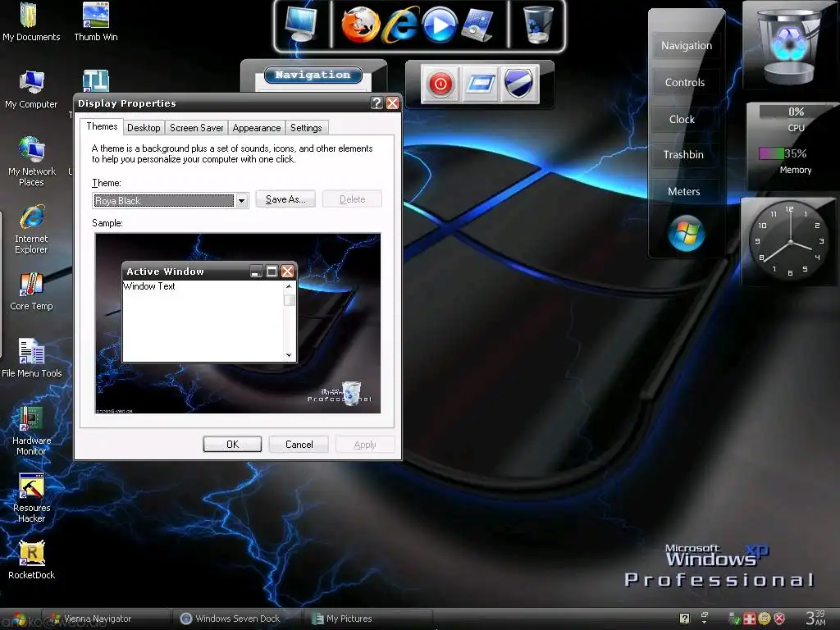Screen dimensions: 840x630
Task: Open Windows Seven Dock taskbar button
Action: coord(238,619)
